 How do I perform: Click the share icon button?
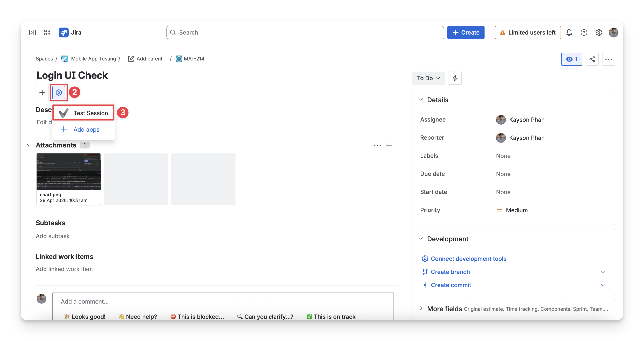pyautogui.click(x=592, y=59)
